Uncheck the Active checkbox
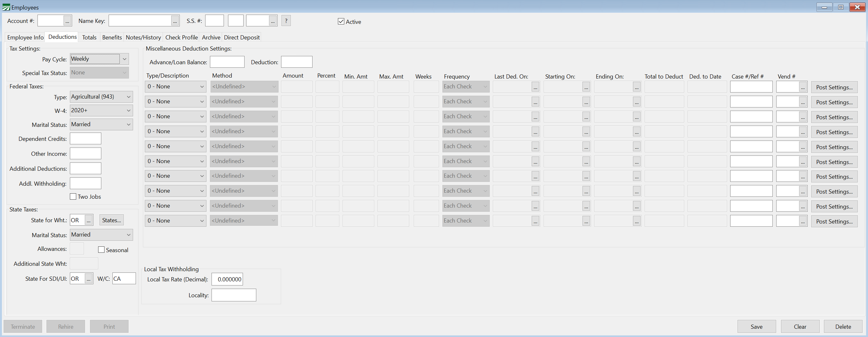This screenshot has height=337, width=868. coord(341,22)
